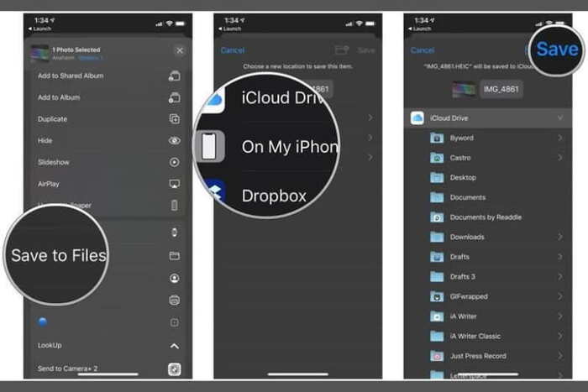Tap the phone-shaped wallpaper icon below AirPlay

pos(175,206)
